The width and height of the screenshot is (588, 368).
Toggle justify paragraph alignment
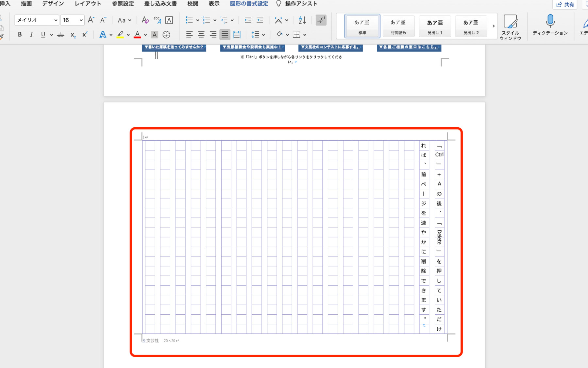pos(225,34)
